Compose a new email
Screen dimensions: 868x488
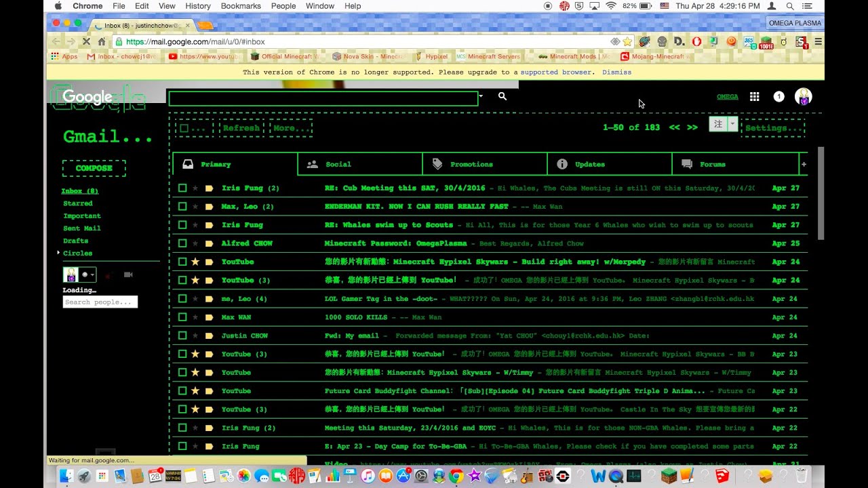coord(94,168)
